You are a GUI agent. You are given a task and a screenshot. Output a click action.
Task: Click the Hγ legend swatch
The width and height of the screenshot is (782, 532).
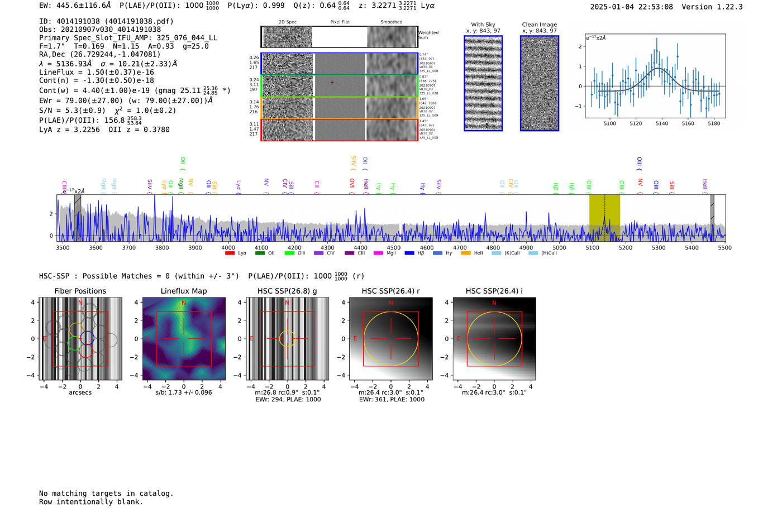tap(437, 253)
